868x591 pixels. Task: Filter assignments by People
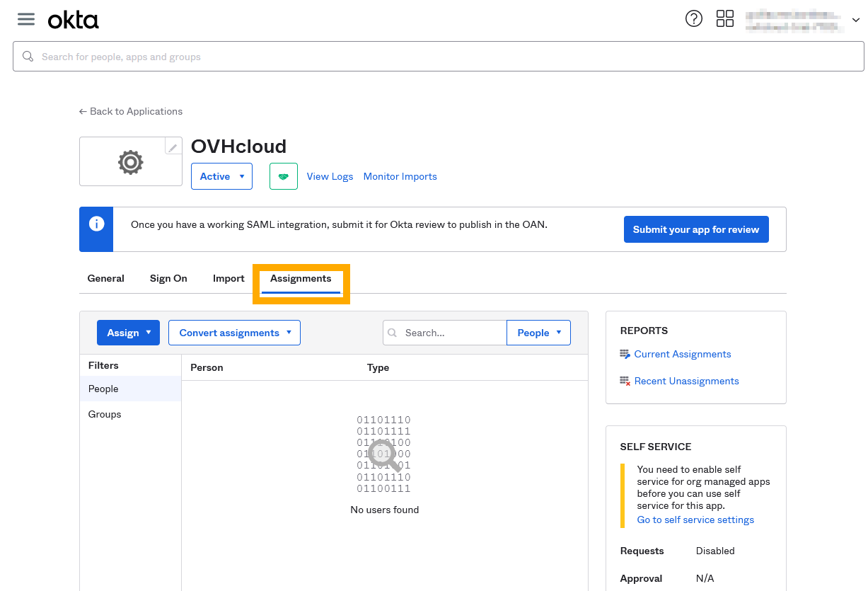click(x=131, y=389)
